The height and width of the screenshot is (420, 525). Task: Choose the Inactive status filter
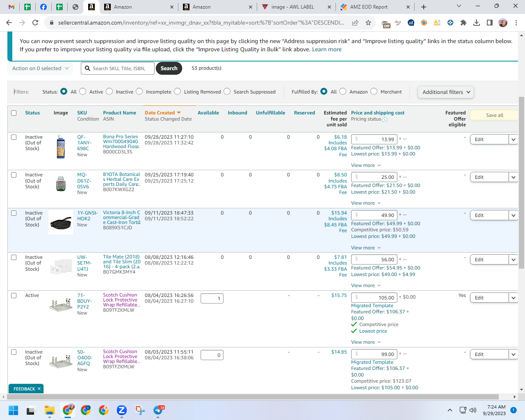[x=110, y=91]
